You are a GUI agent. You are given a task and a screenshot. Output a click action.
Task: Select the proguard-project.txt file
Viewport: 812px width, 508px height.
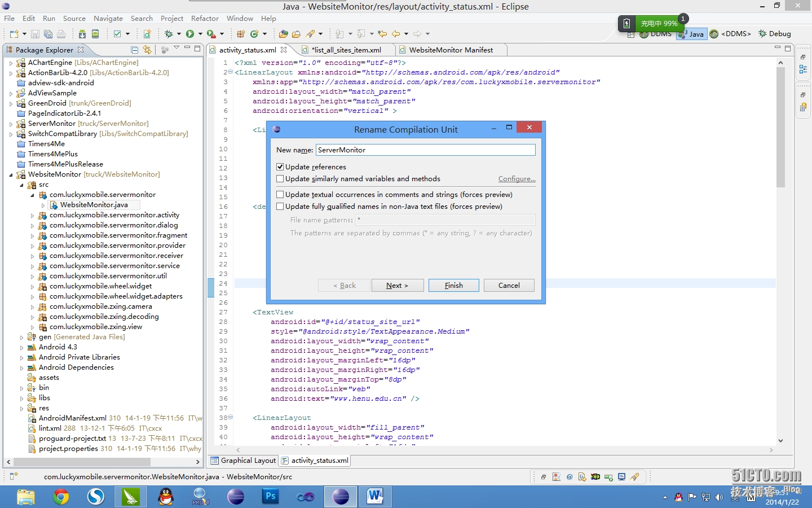click(x=72, y=439)
